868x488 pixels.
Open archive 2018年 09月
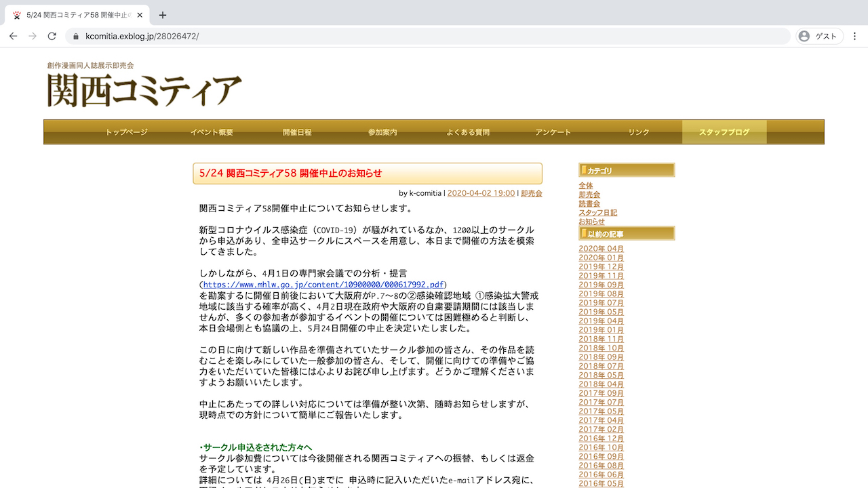[601, 357]
